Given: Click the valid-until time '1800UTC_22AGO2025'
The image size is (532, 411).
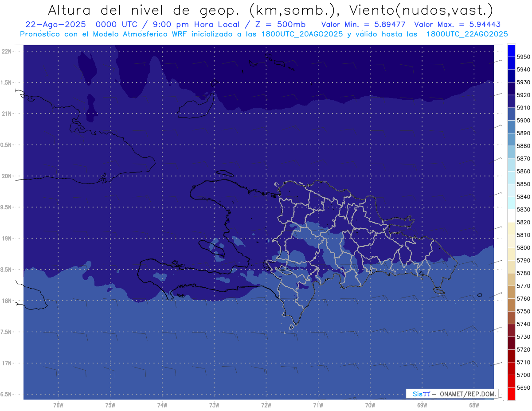Looking at the screenshot, I should click(x=467, y=34).
